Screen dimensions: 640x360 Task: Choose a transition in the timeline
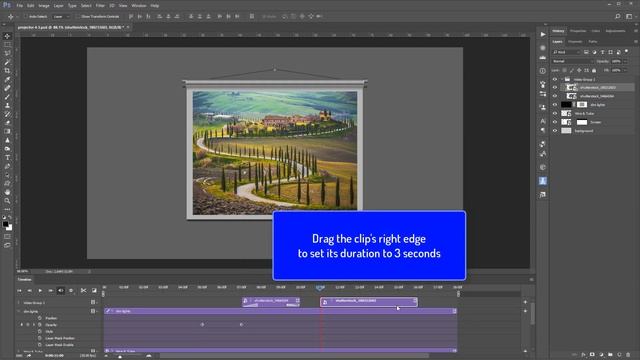(94, 290)
